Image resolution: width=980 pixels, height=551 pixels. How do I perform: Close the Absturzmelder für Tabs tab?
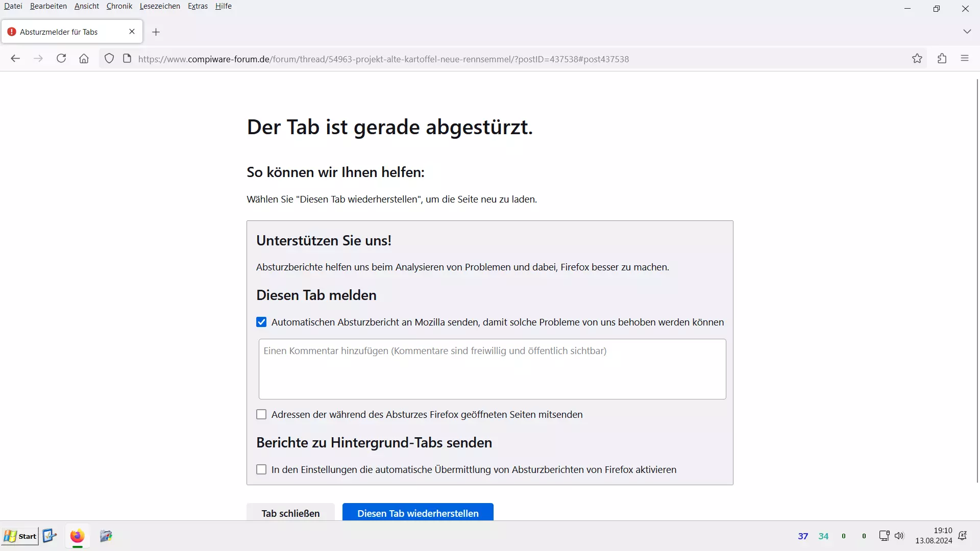click(132, 32)
